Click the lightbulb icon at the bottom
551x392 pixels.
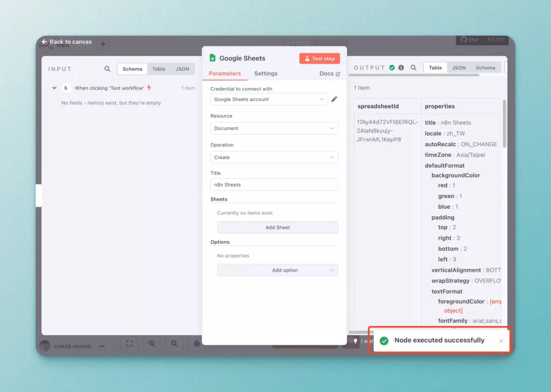[355, 341]
